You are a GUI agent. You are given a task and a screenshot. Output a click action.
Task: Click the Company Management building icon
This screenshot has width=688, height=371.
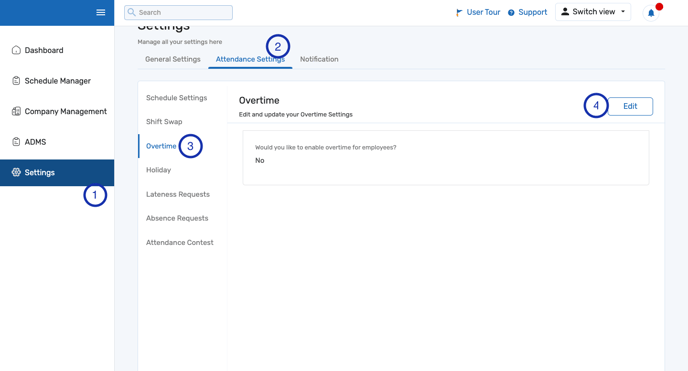tap(16, 111)
